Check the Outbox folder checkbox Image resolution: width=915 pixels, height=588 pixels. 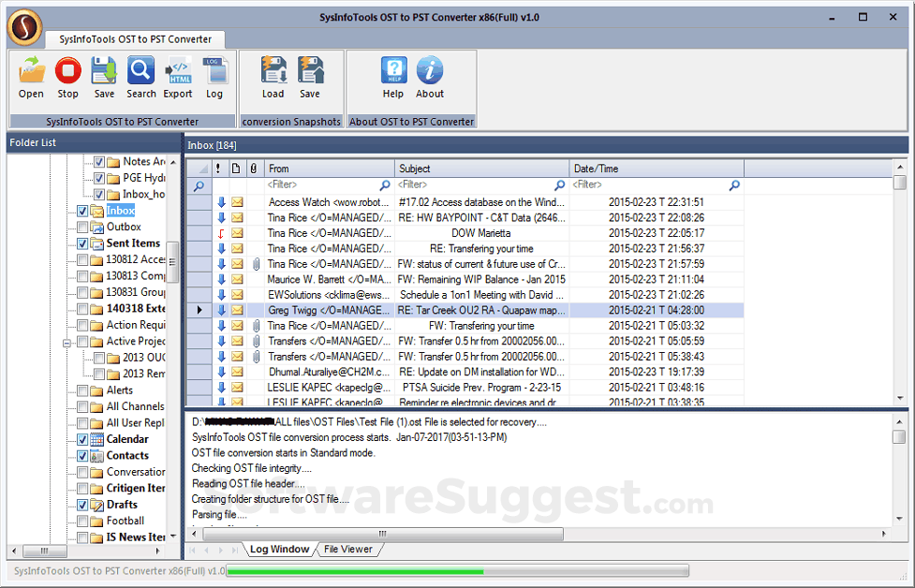tap(82, 227)
